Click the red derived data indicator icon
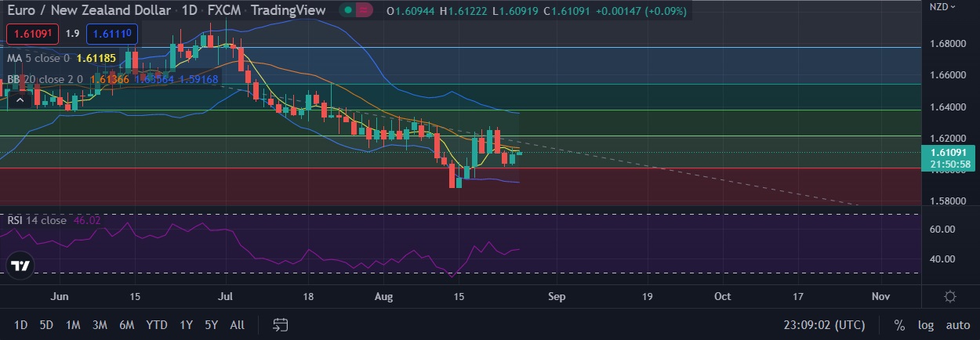 point(362,12)
